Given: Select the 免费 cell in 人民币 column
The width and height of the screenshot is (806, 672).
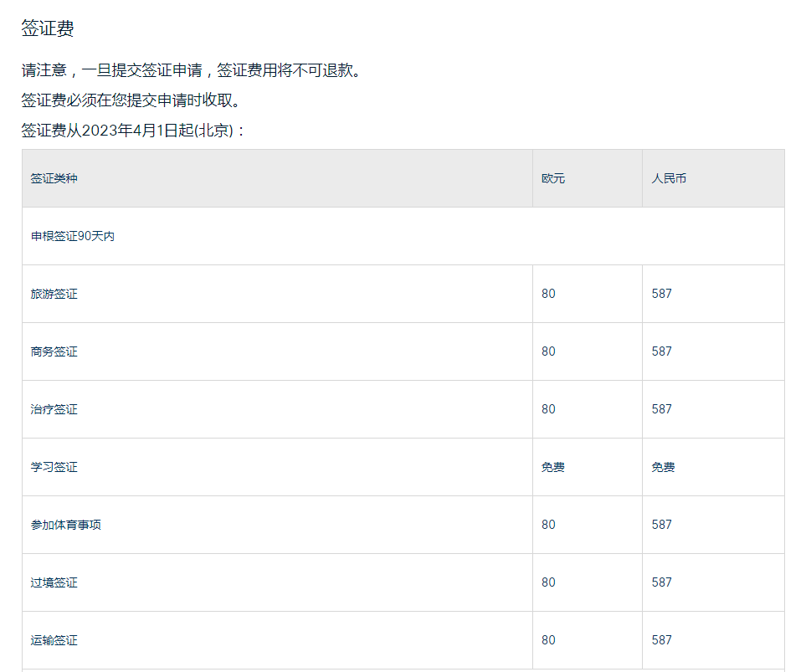Looking at the screenshot, I should tap(663, 467).
